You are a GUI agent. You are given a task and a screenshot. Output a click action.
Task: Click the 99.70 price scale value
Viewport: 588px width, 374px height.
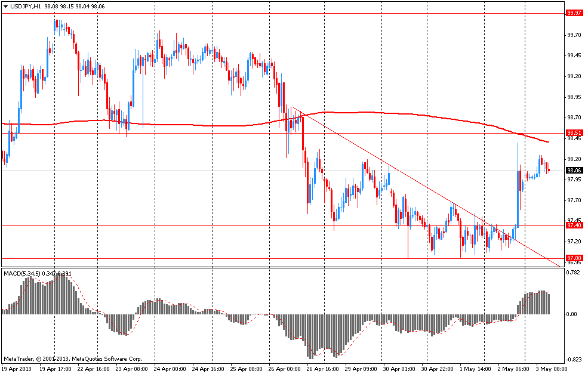click(574, 35)
